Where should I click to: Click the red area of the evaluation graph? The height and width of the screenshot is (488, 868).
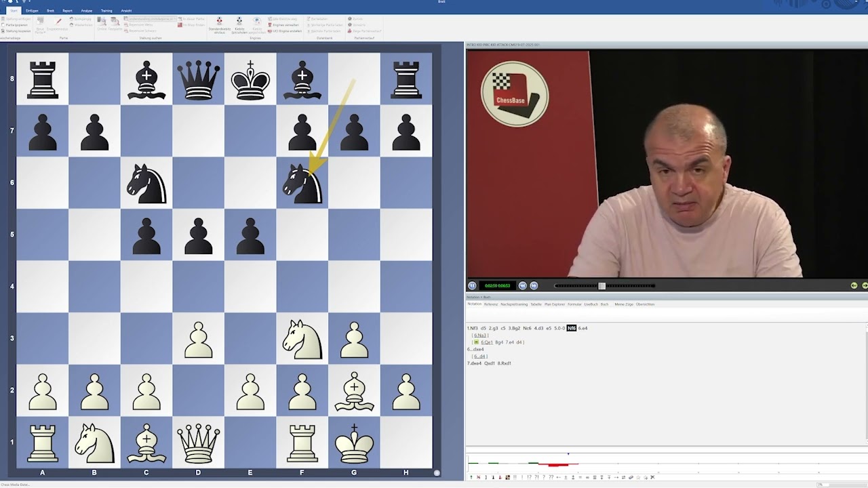558,465
